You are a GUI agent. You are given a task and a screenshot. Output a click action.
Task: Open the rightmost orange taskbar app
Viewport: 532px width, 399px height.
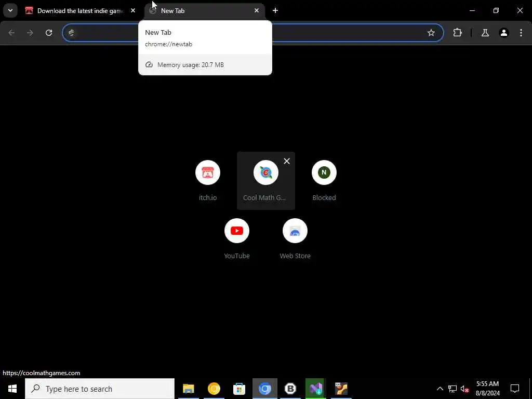[341, 389]
